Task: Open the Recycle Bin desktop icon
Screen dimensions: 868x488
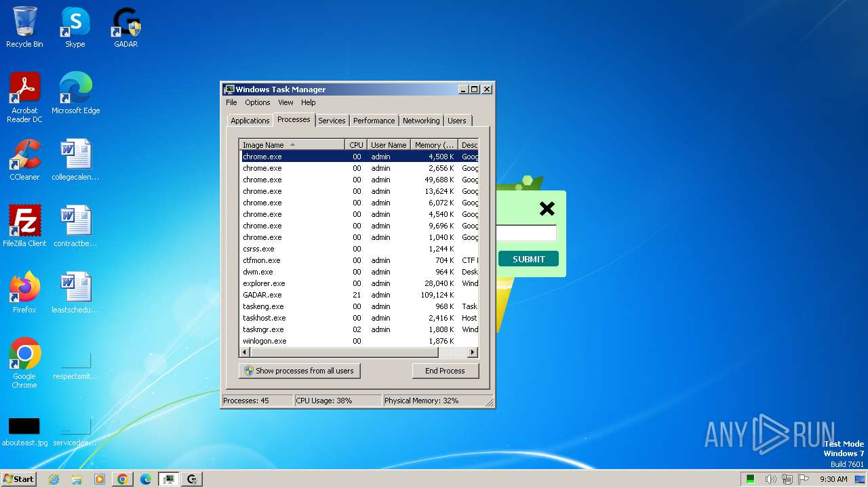Action: (24, 27)
